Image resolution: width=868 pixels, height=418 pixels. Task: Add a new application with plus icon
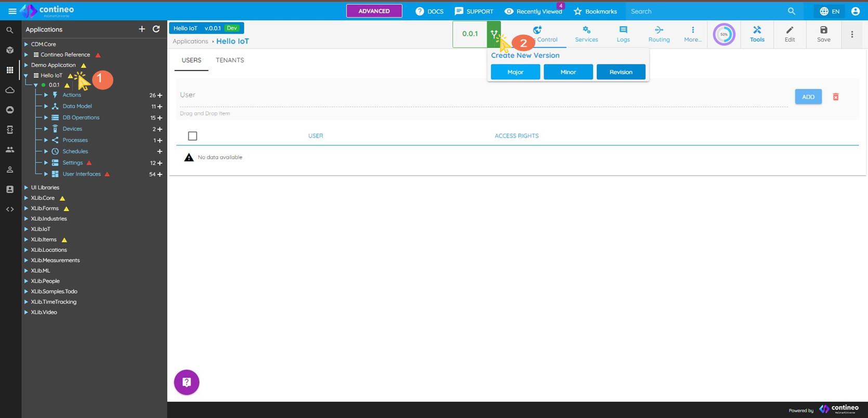coord(142,30)
